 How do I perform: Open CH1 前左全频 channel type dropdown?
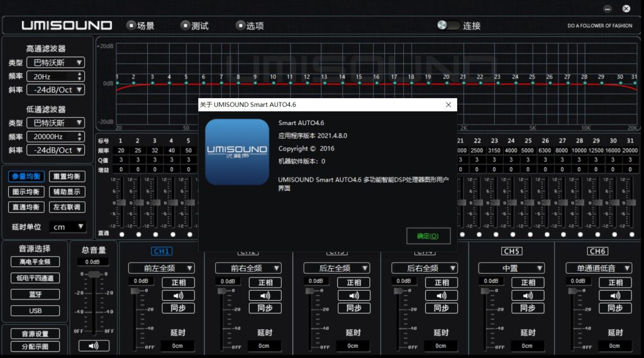click(x=161, y=269)
